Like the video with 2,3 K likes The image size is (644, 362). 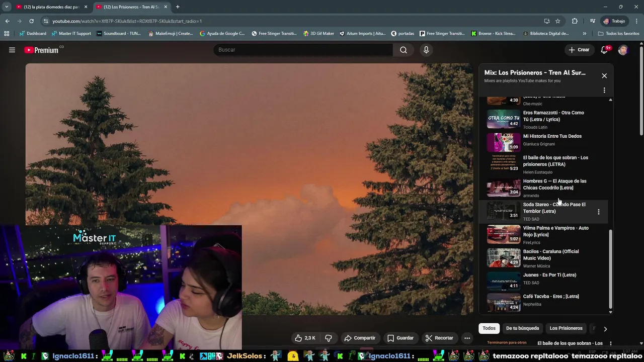pos(305,338)
